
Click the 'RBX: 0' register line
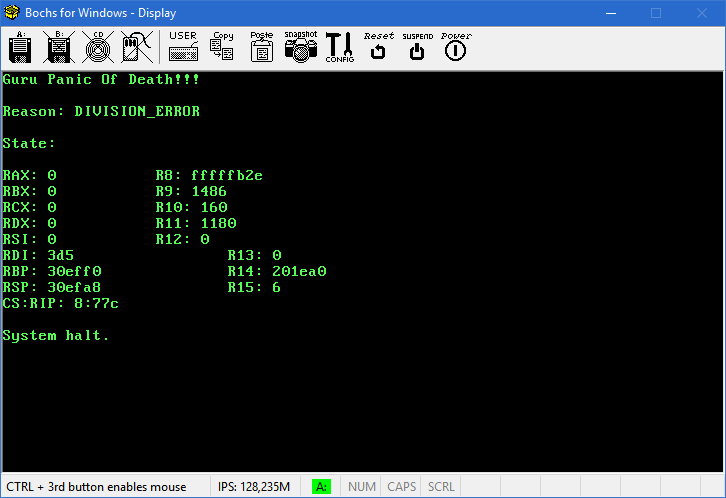(29, 191)
